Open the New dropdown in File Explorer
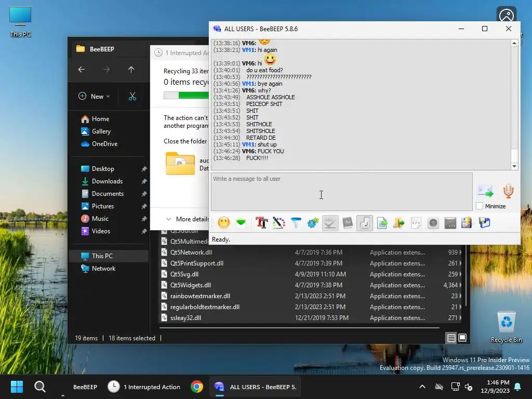 (94, 96)
